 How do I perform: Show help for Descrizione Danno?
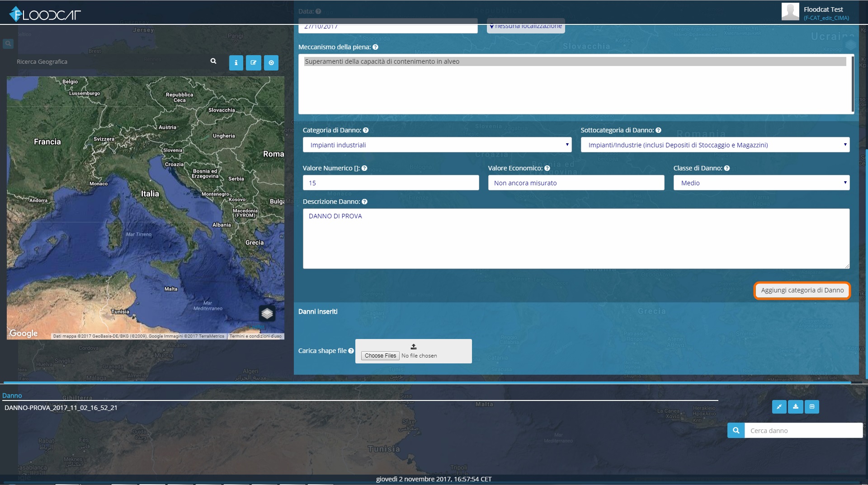(364, 202)
